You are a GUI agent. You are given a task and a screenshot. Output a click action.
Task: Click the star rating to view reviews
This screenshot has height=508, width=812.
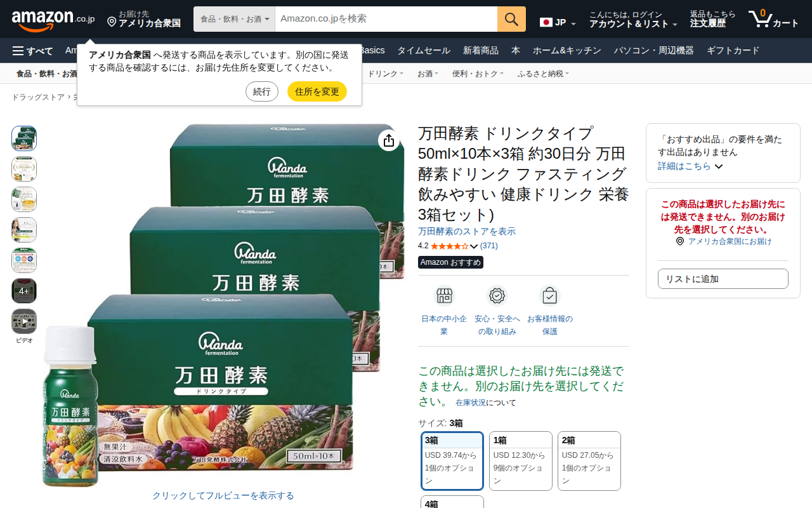click(450, 246)
